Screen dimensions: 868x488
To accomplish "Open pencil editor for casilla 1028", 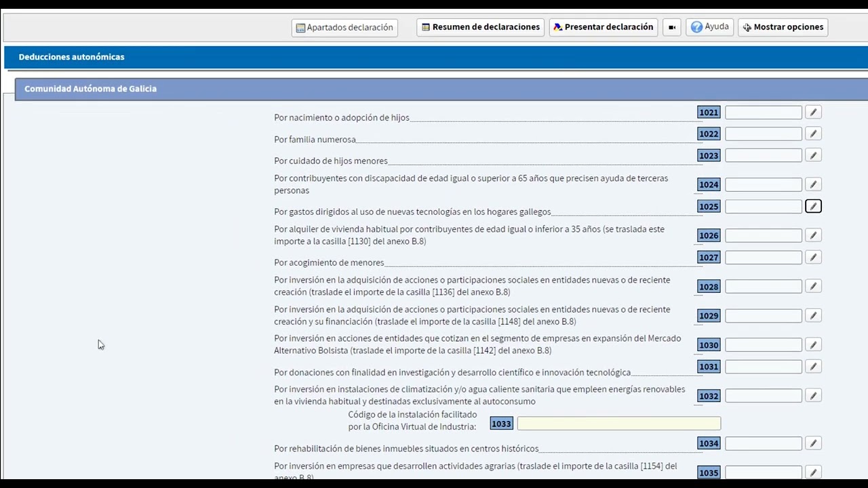I will coord(813,287).
